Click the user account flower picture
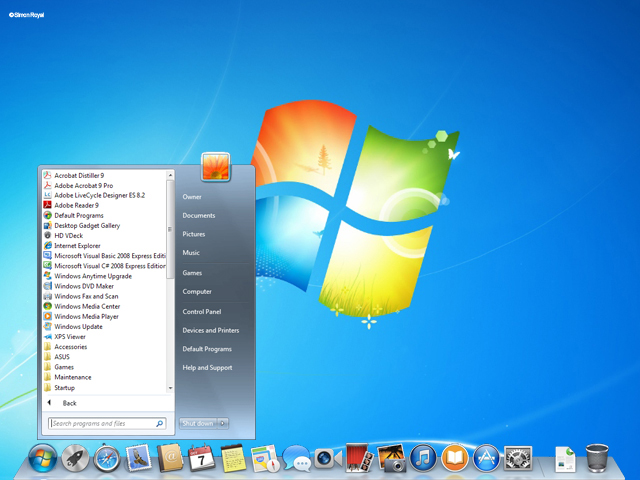The width and height of the screenshot is (640, 480). tap(216, 167)
